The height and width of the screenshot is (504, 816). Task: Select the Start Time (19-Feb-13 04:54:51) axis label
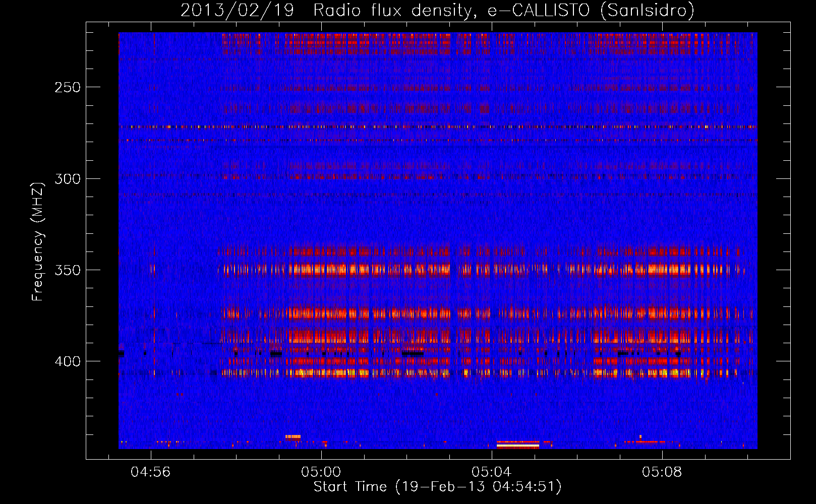pyautogui.click(x=438, y=487)
